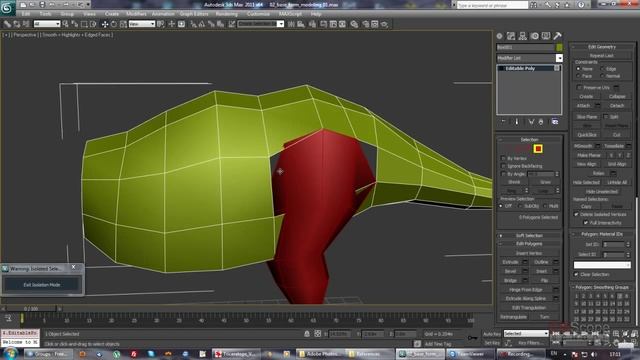
Task: Toggle Split checkbox beside Slice Plane
Action: pyautogui.click(x=606, y=117)
